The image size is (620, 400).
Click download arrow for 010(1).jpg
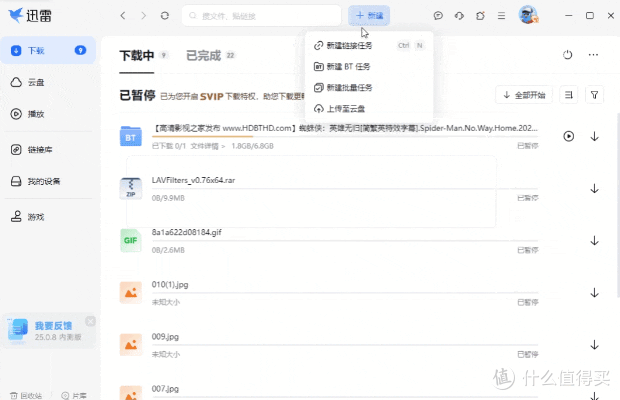(x=594, y=293)
